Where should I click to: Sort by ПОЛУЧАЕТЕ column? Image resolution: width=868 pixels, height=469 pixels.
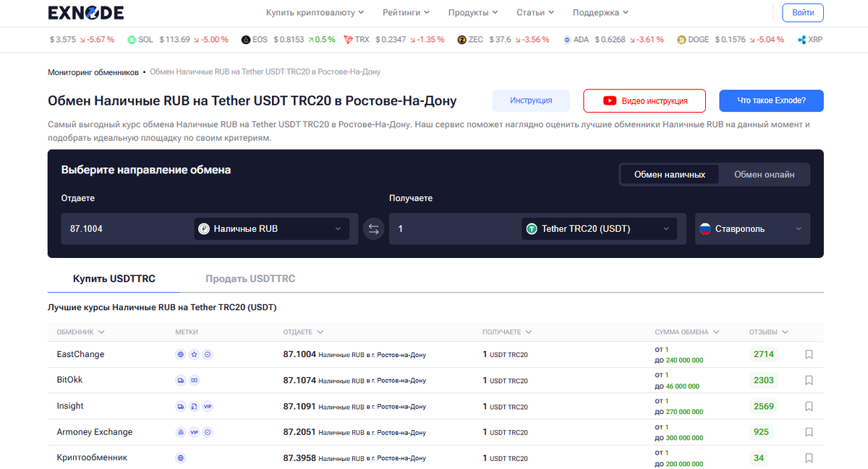pyautogui.click(x=507, y=332)
